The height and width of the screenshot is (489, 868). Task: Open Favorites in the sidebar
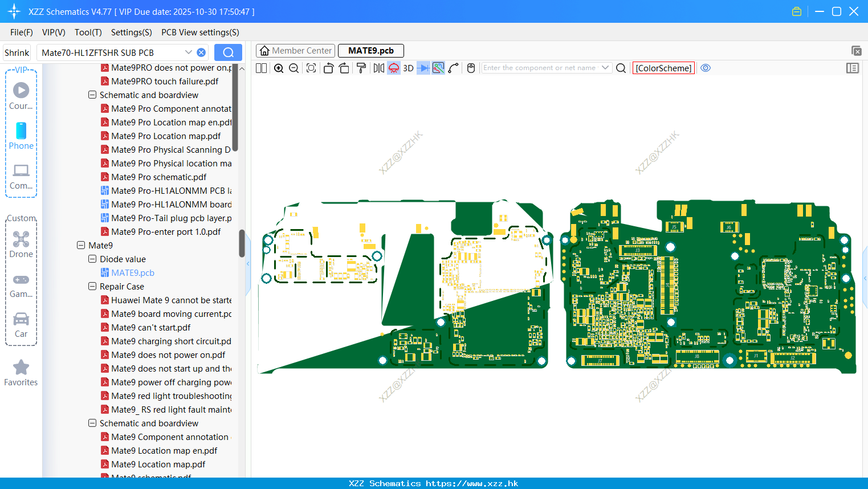tap(21, 373)
